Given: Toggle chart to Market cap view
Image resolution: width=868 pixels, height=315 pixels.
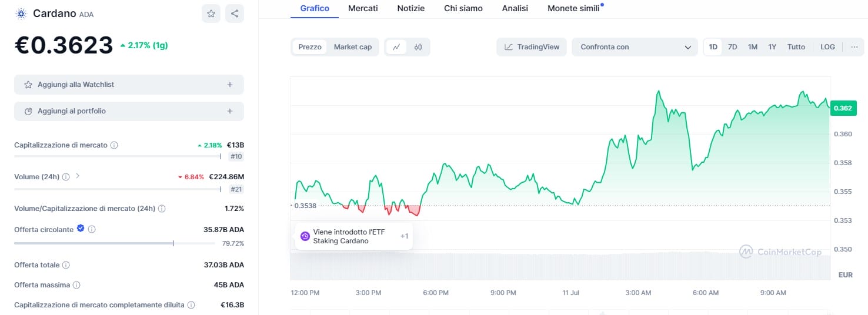Looking at the screenshot, I should pyautogui.click(x=353, y=47).
